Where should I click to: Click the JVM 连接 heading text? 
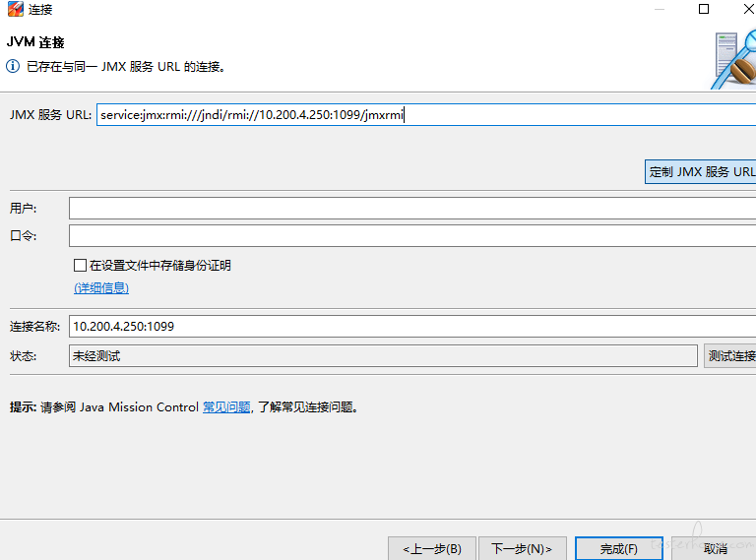(35, 42)
